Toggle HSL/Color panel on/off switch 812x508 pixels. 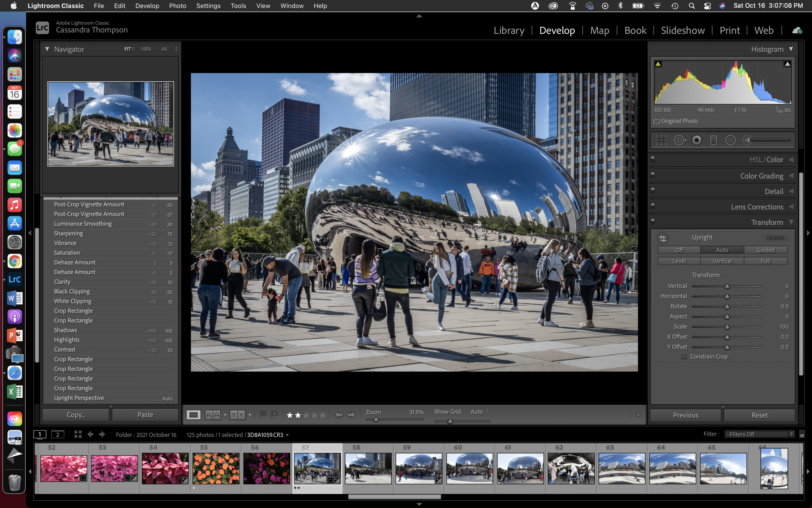(x=653, y=158)
